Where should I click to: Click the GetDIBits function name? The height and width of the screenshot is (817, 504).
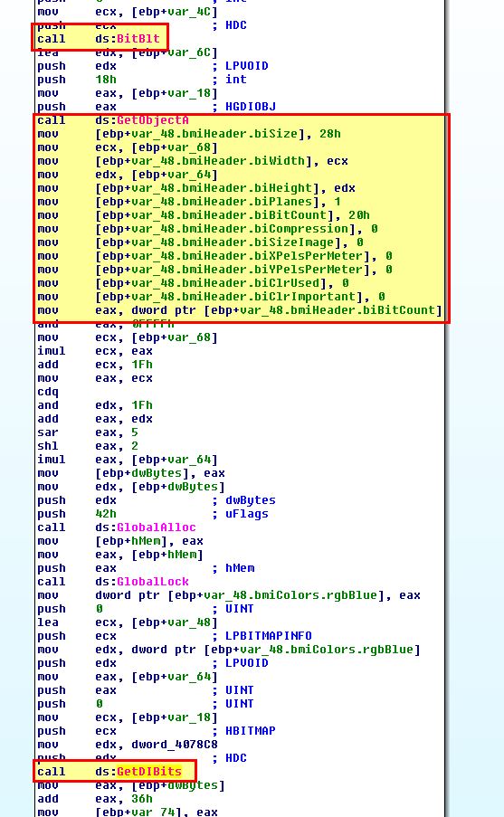pyautogui.click(x=148, y=771)
